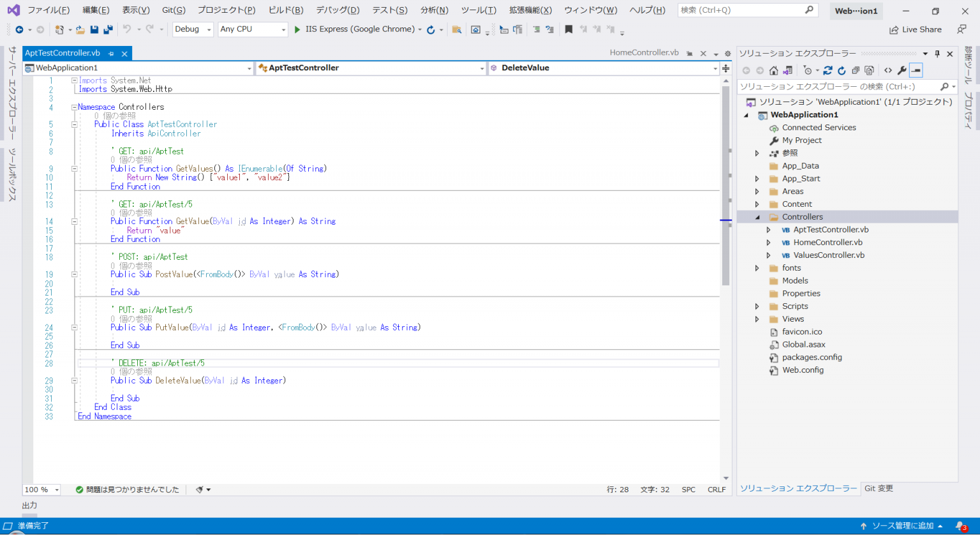Click the Save All icon in the toolbar
Viewport: 980px width, 535px height.
click(107, 29)
